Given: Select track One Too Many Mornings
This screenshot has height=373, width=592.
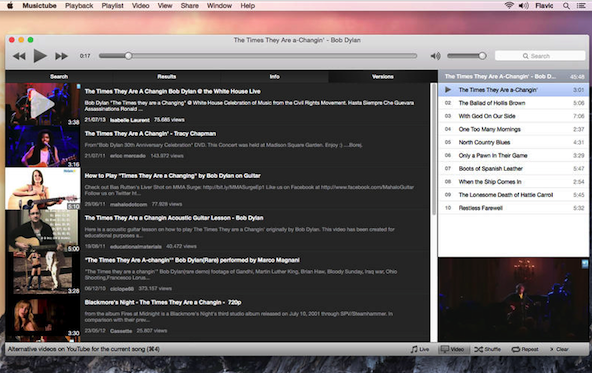Looking at the screenshot, I should pos(513,129).
